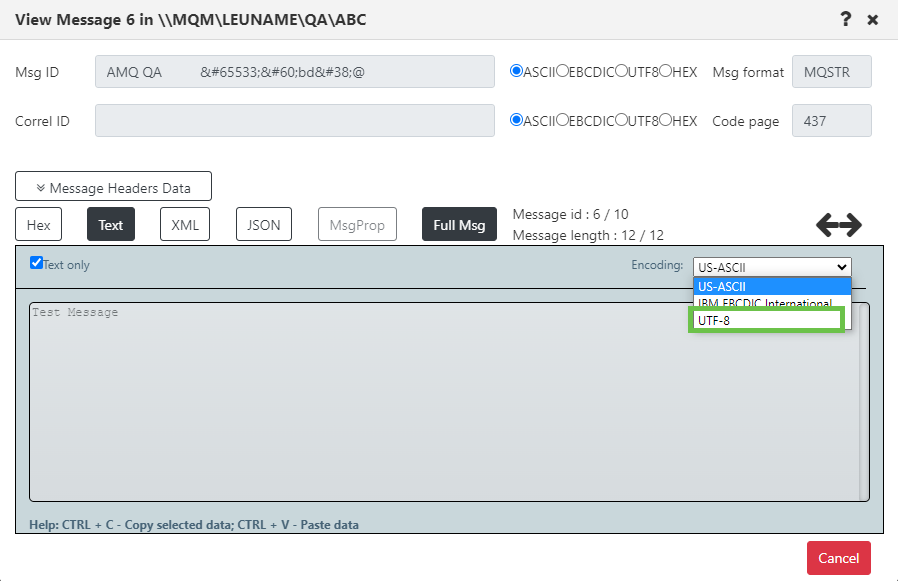The height and width of the screenshot is (581, 898).
Task: Click the Full Msg button
Action: pyautogui.click(x=459, y=225)
